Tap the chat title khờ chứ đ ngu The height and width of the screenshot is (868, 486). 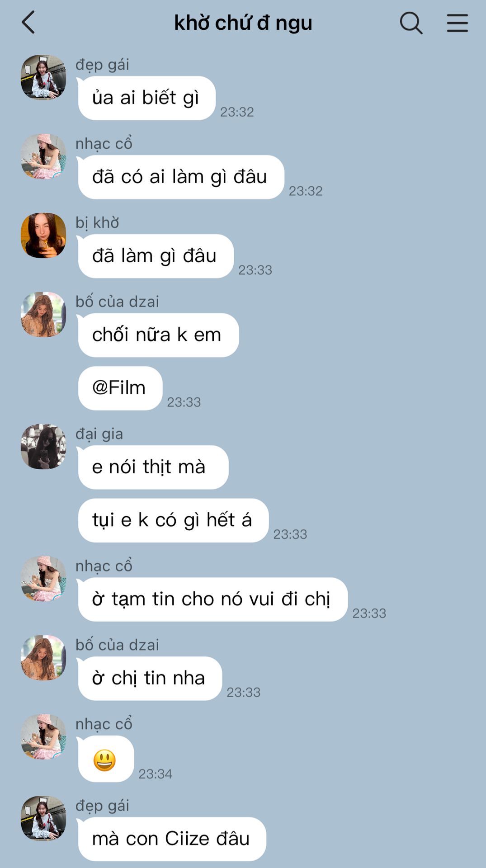pos(243,23)
